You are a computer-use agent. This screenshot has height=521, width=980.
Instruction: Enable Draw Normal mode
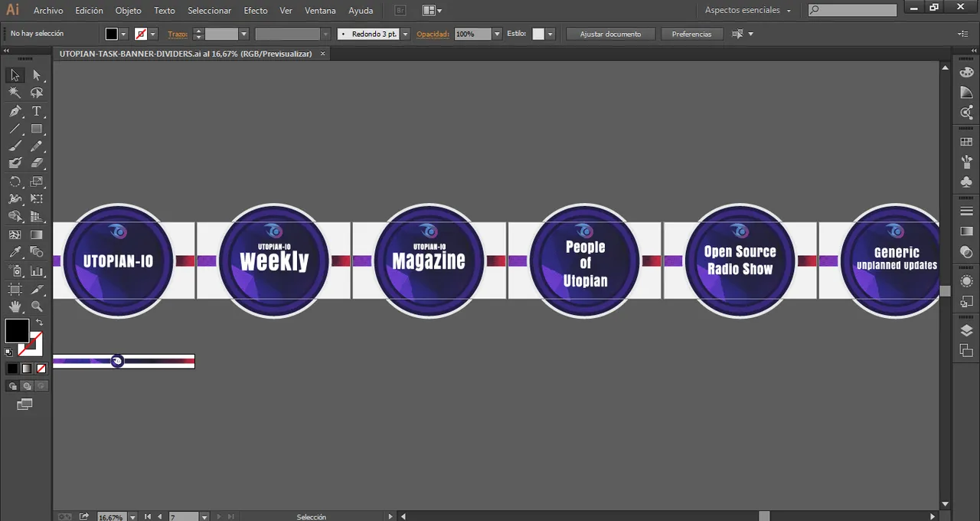pyautogui.click(x=12, y=386)
